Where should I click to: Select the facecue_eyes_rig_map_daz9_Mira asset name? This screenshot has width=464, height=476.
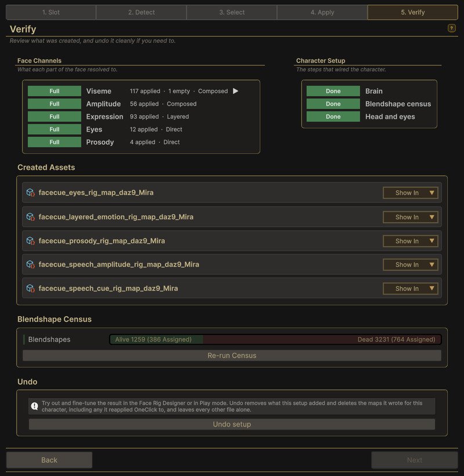pos(96,192)
